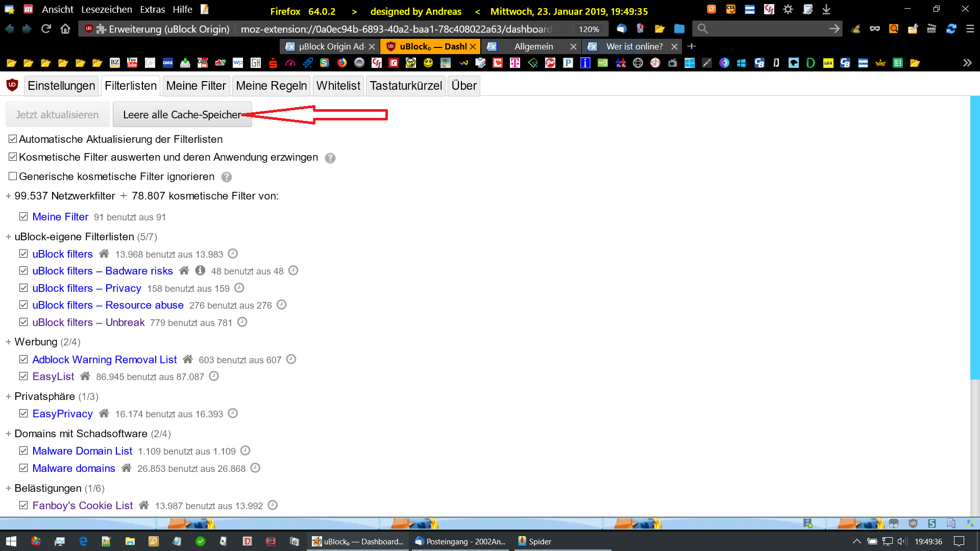Screen dimensions: 980x551
Task: Click clock icon next to uBlock filters – Privacy
Action: (x=239, y=288)
